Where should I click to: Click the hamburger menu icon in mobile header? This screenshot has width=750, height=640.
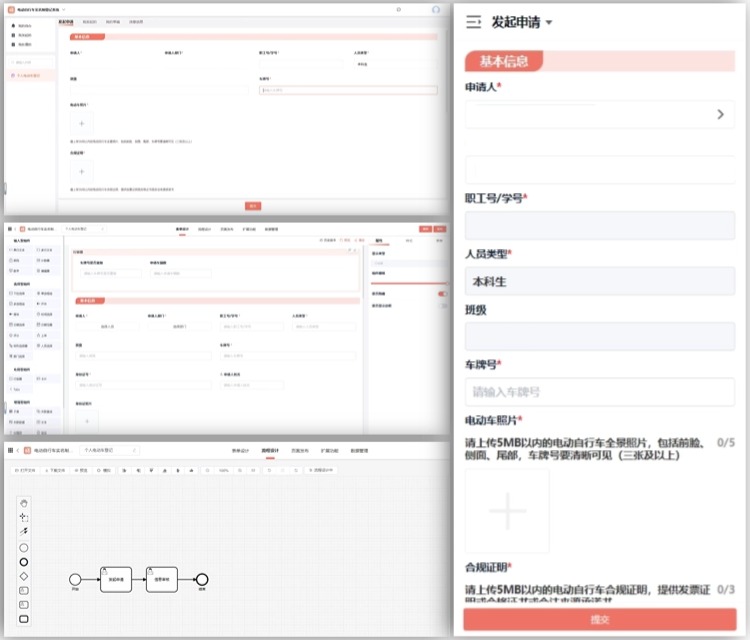coord(474,22)
